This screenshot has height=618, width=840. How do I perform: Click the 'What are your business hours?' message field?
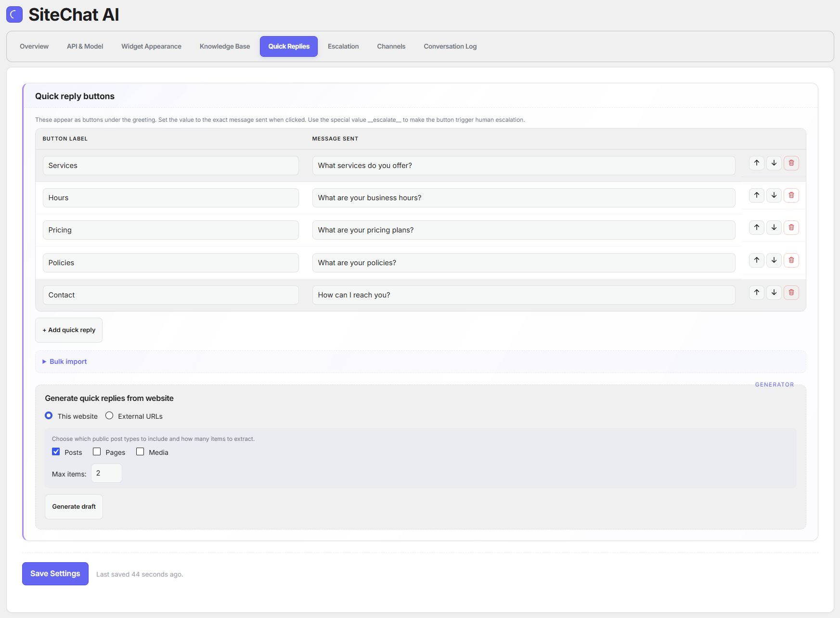click(x=524, y=198)
